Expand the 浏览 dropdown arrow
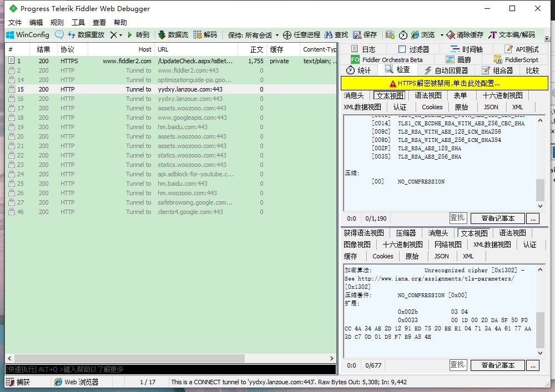 (442, 35)
